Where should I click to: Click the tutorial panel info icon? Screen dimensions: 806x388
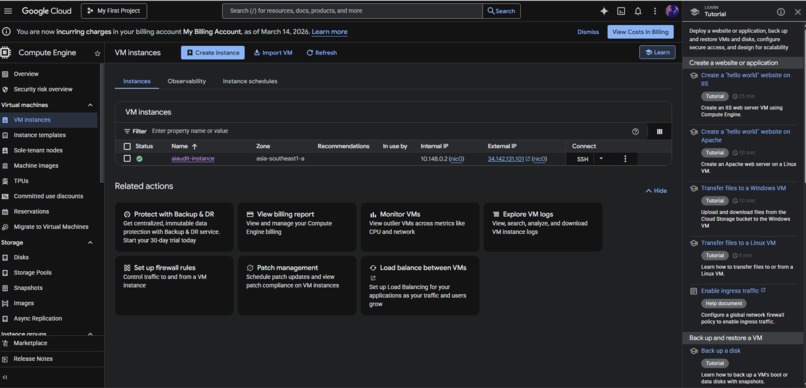(x=781, y=12)
